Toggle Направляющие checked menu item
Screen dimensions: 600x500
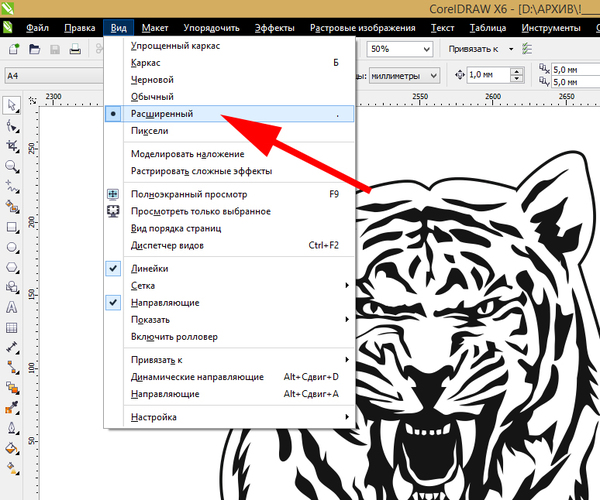tap(165, 302)
